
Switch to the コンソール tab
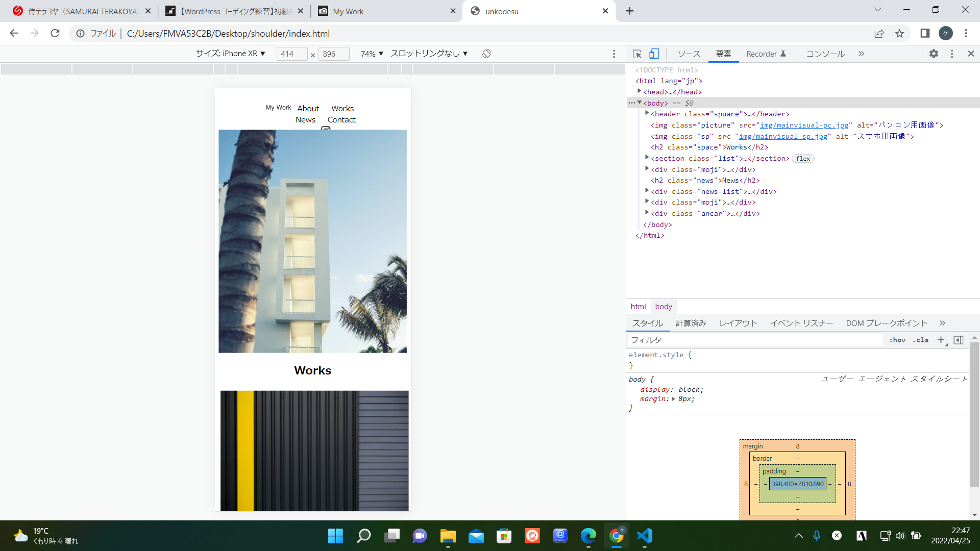tap(825, 54)
